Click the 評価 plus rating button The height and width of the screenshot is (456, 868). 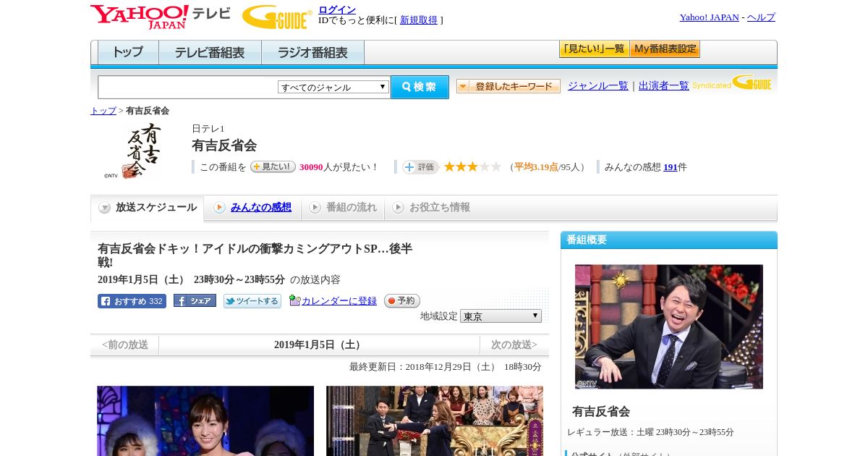pos(421,167)
